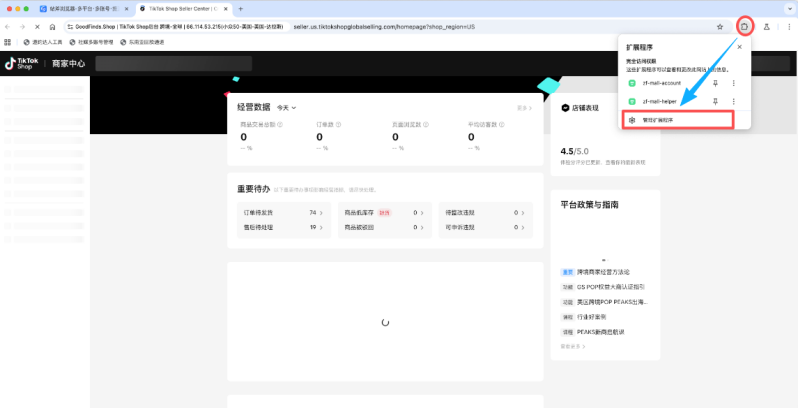The image size is (798, 408).
Task: Pin the zf-mail-helper extension
Action: click(x=715, y=101)
